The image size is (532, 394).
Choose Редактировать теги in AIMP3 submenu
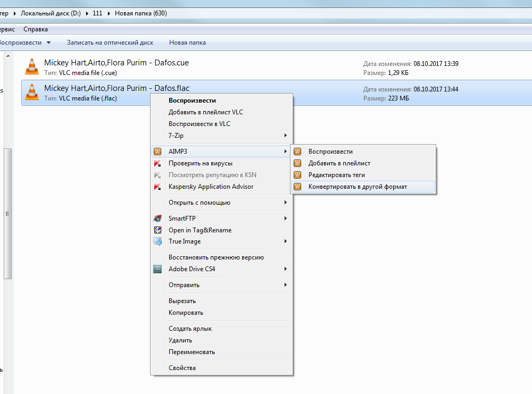point(363,175)
